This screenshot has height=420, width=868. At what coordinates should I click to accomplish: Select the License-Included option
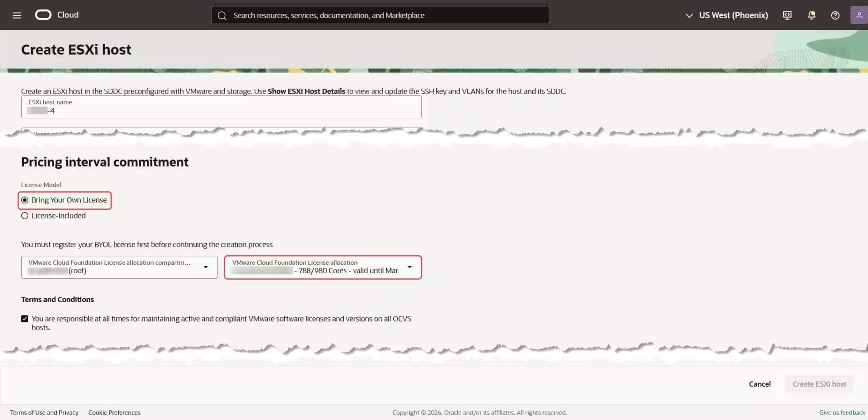pos(25,216)
